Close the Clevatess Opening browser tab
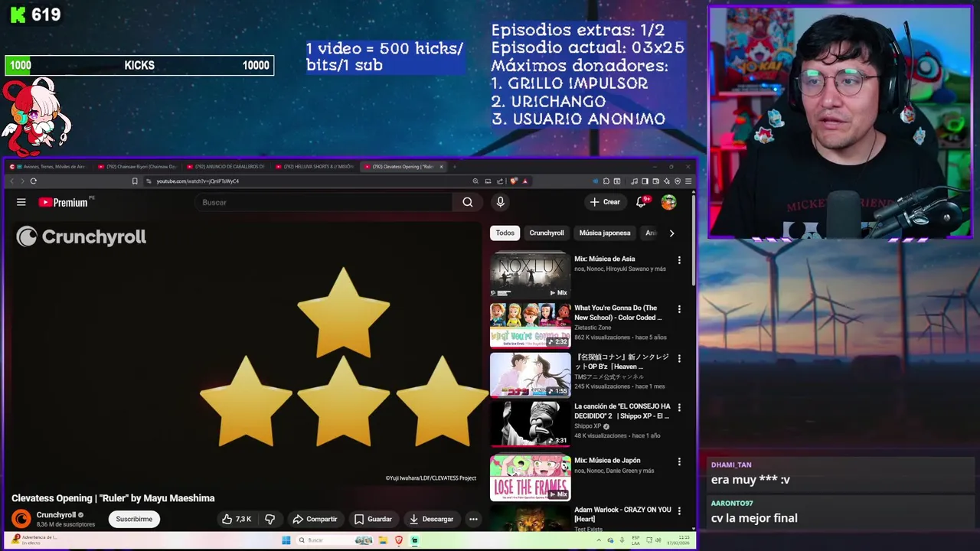The width and height of the screenshot is (980, 551). (x=441, y=166)
